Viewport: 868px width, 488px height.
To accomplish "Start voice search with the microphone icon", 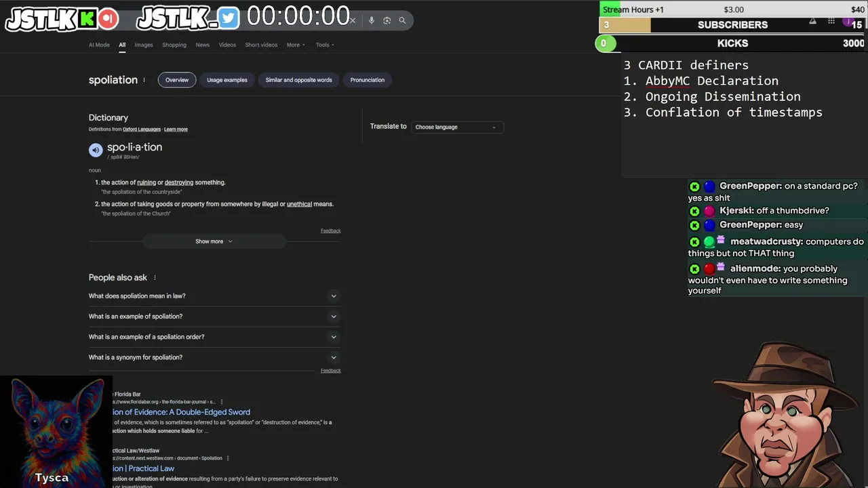I will coord(371,20).
